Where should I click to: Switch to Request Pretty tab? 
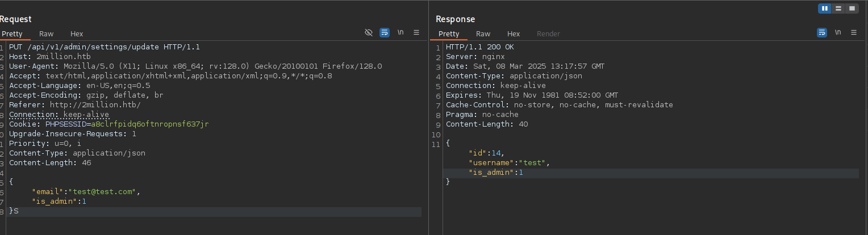(11, 33)
